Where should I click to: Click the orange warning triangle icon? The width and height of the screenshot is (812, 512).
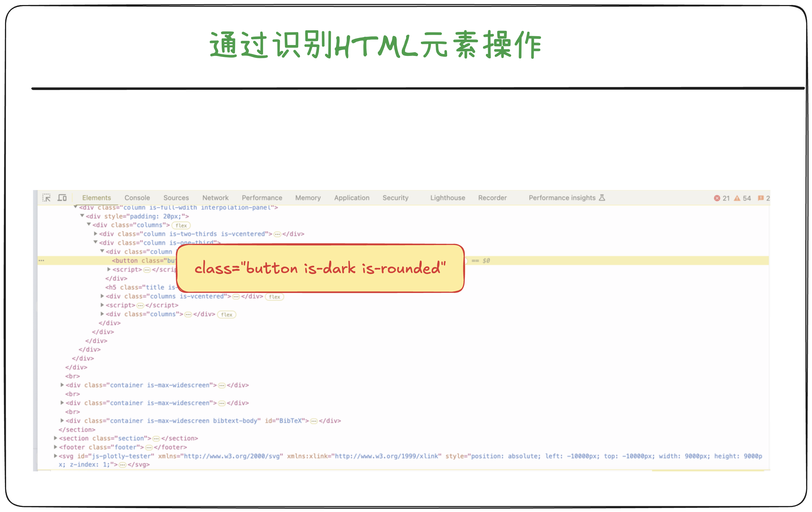click(x=737, y=198)
